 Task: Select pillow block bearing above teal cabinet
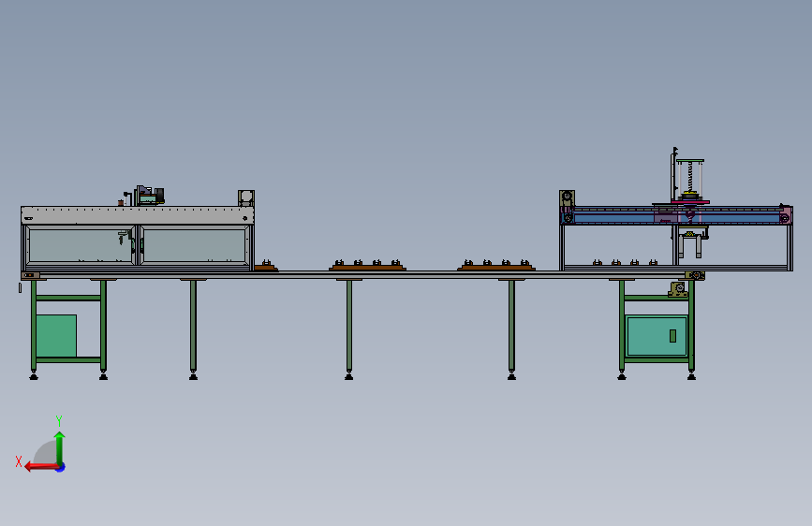[x=678, y=289]
